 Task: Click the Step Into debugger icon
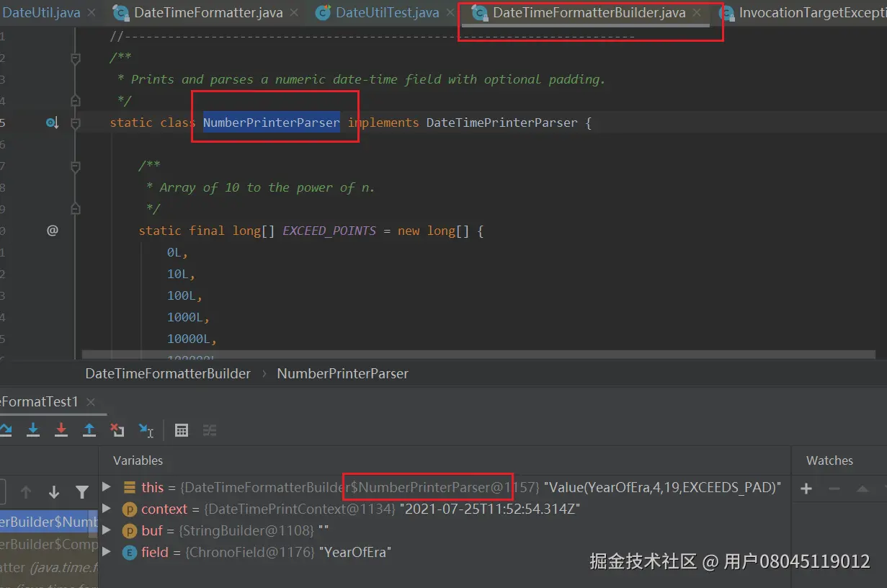[x=33, y=430]
